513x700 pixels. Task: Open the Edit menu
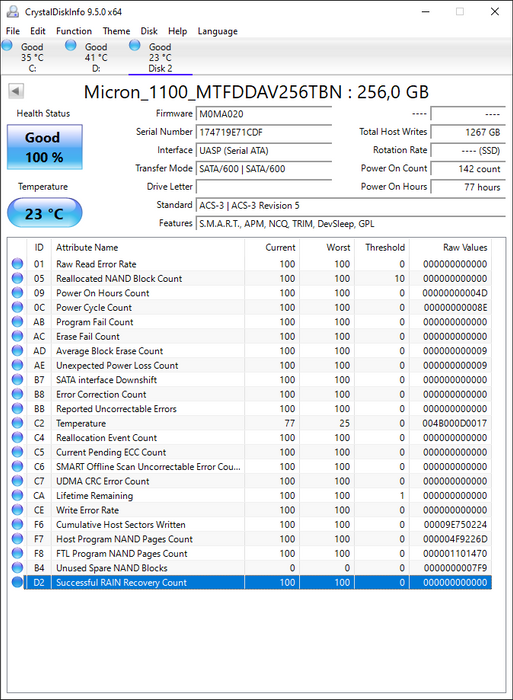click(x=38, y=31)
